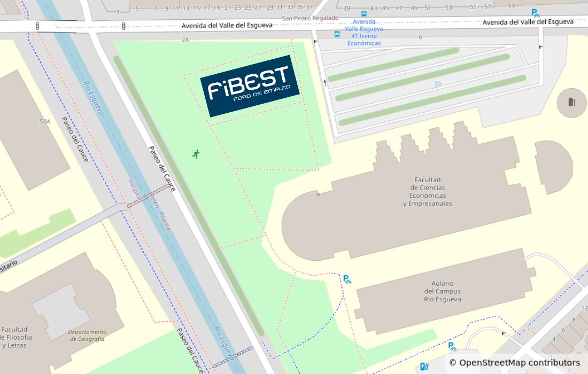Viewport: 588px width, 374px height.
Task: Click the pale blue car parking 'P' symbol
Action: click(x=437, y=85)
